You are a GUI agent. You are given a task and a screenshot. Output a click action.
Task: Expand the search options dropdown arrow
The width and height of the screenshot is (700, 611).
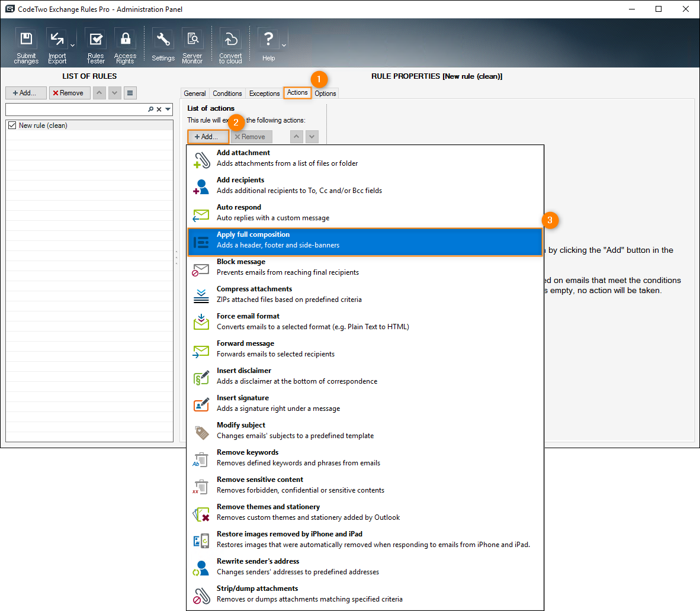coord(168,110)
